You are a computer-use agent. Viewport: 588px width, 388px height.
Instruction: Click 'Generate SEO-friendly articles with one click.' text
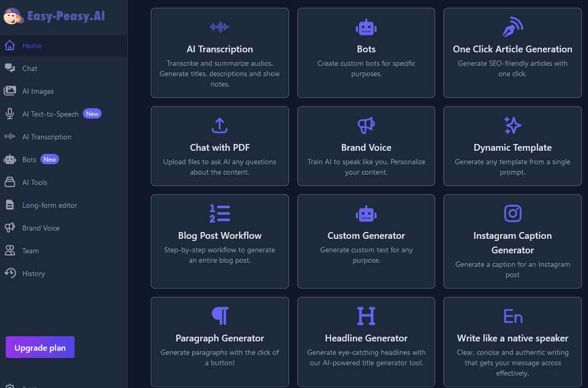point(513,68)
